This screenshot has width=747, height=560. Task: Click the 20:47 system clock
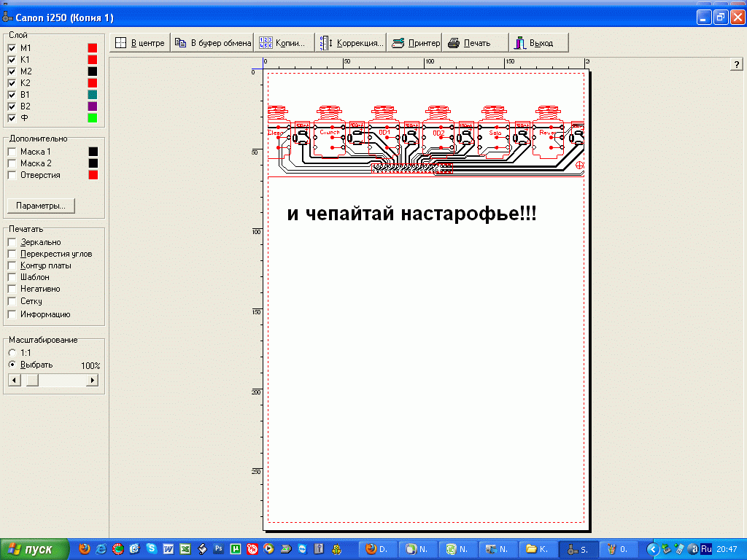[727, 550]
